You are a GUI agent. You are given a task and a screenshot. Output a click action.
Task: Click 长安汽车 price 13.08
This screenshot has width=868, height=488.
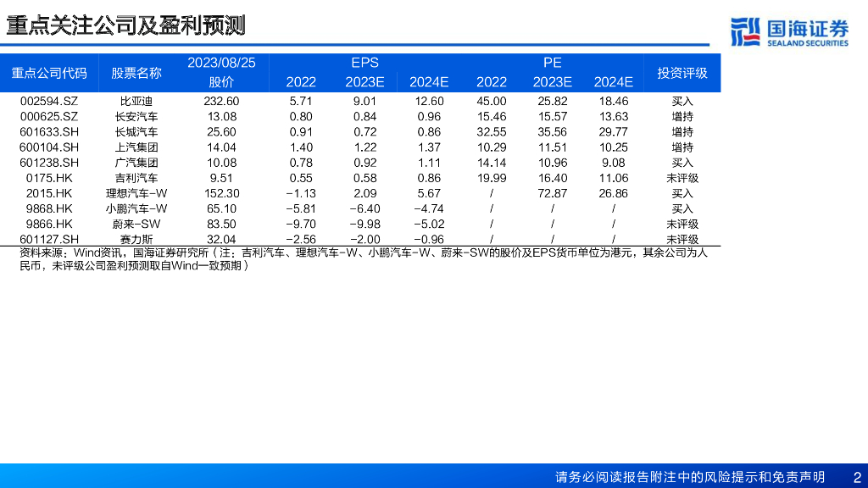(x=221, y=117)
